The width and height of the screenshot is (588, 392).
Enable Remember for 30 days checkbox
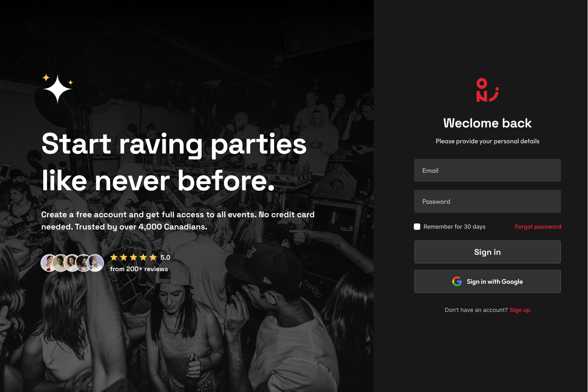417,227
